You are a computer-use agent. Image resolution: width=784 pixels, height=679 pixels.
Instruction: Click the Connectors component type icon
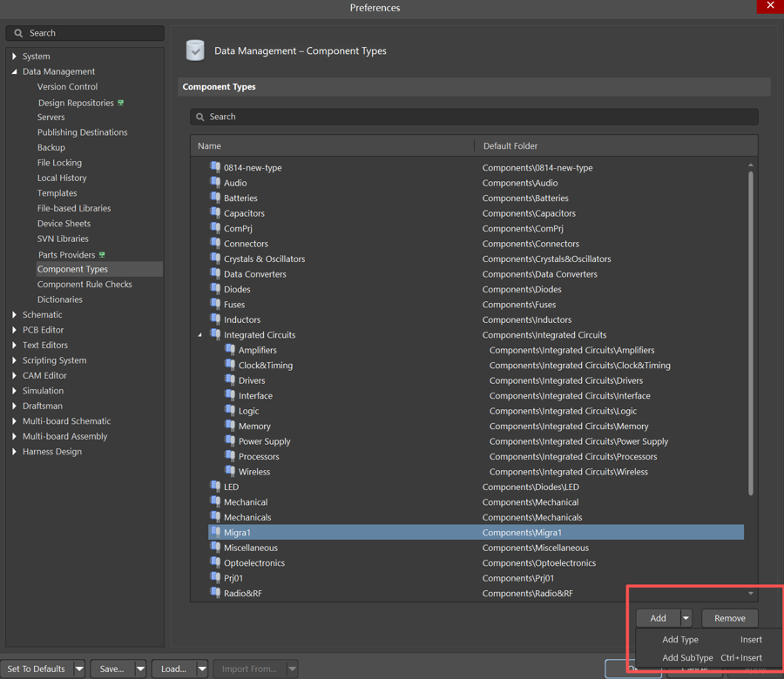(x=215, y=244)
